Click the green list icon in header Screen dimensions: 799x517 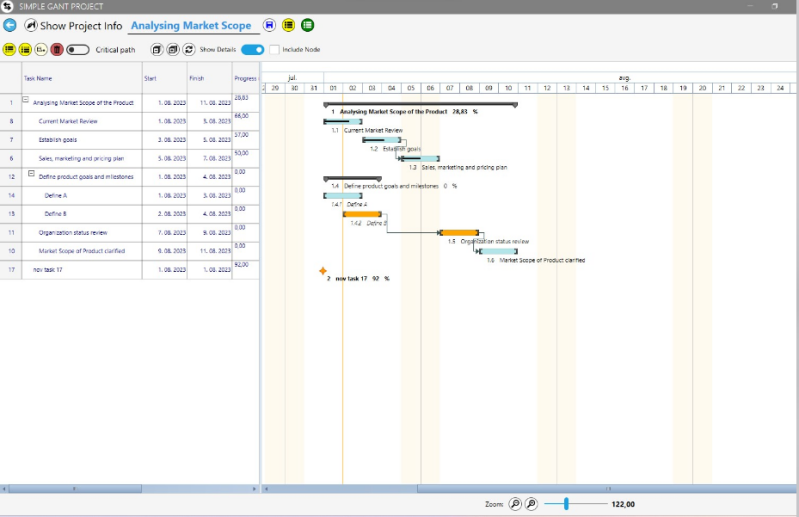[307, 25]
